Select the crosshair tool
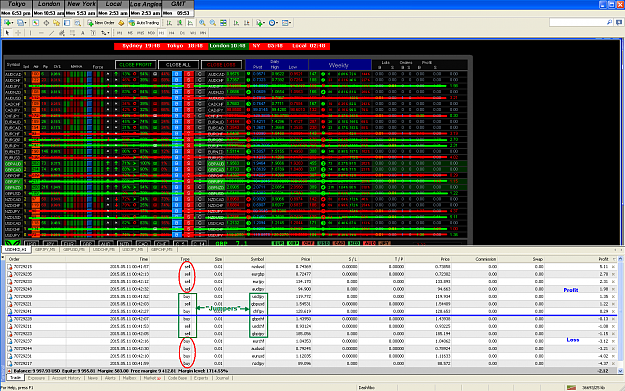This screenshot has height=391, width=625. [18, 33]
